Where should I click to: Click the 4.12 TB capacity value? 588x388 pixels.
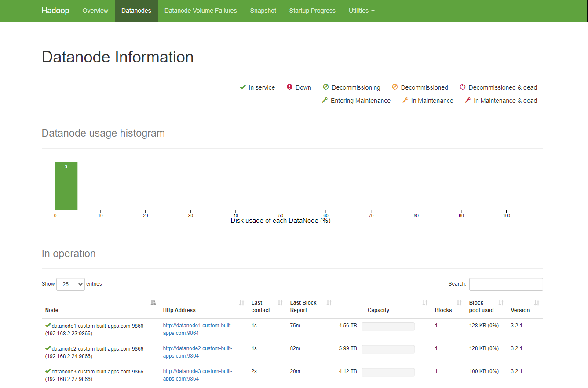348,371
